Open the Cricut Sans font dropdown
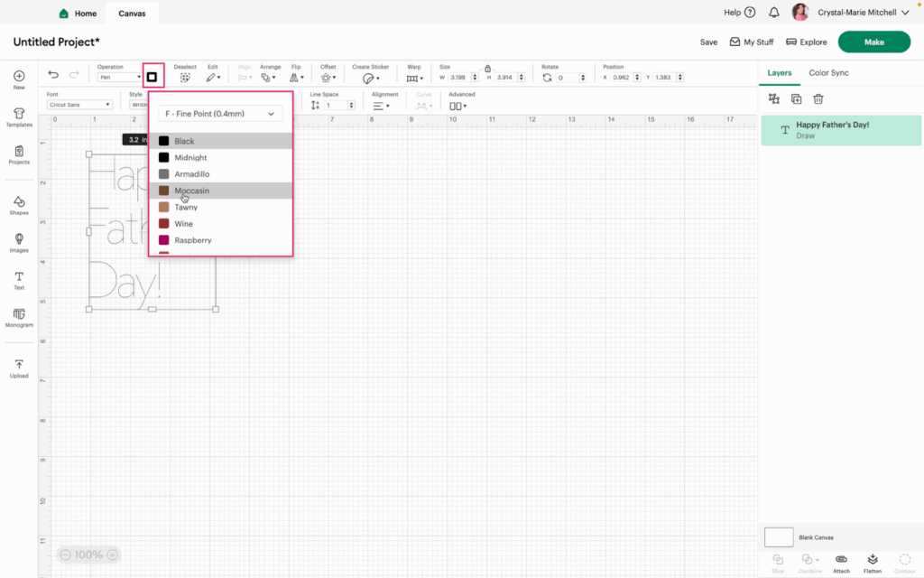The image size is (924, 578). pyautogui.click(x=79, y=105)
